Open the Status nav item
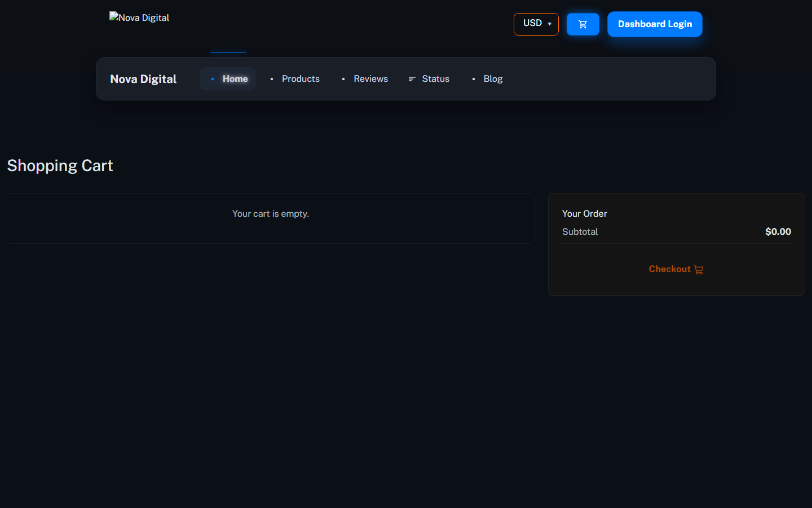This screenshot has height=508, width=812. click(429, 79)
